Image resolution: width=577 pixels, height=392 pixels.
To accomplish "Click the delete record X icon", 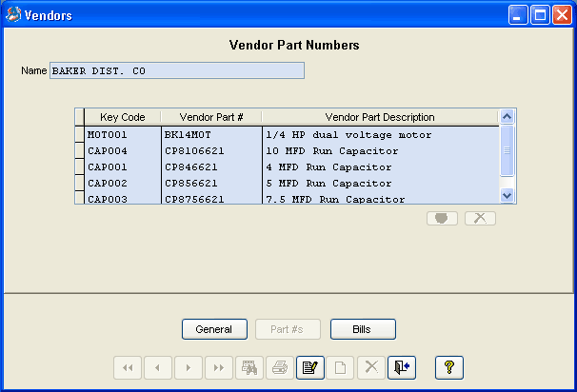I will 371,367.
